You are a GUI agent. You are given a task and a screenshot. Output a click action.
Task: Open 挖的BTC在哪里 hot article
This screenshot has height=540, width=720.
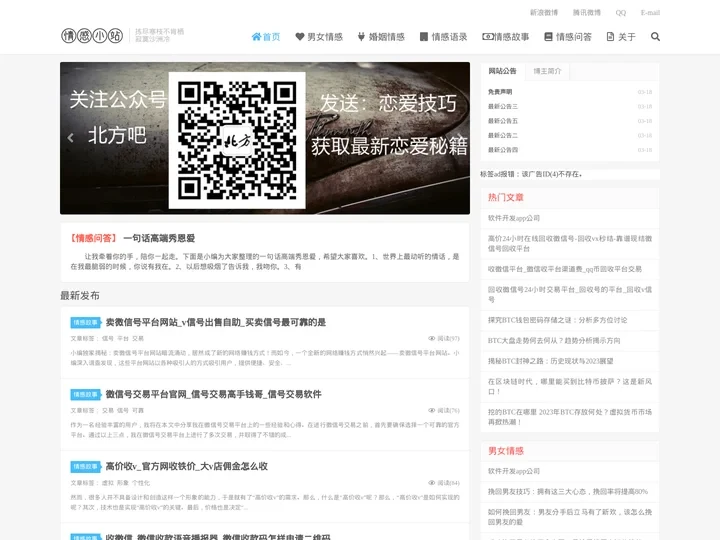[x=569, y=417]
